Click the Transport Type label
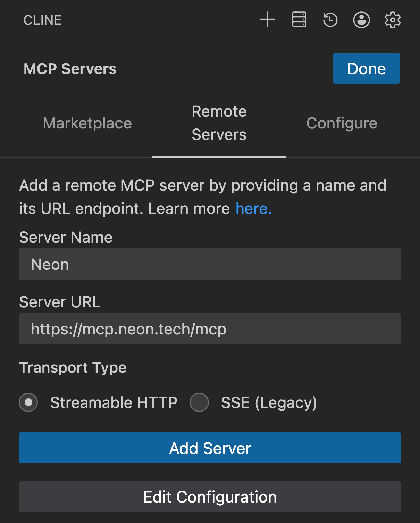The width and height of the screenshot is (420, 523). click(x=73, y=367)
